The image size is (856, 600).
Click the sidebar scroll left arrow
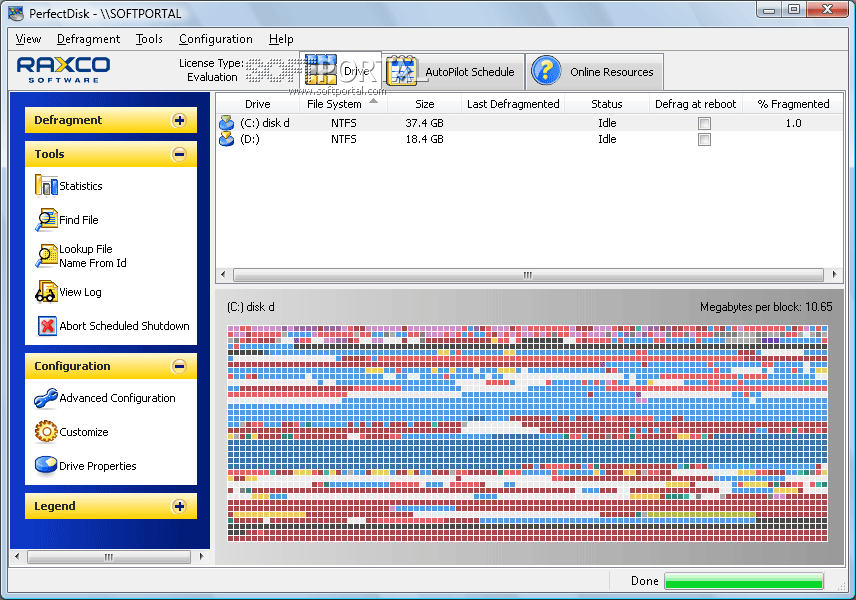coord(17,557)
